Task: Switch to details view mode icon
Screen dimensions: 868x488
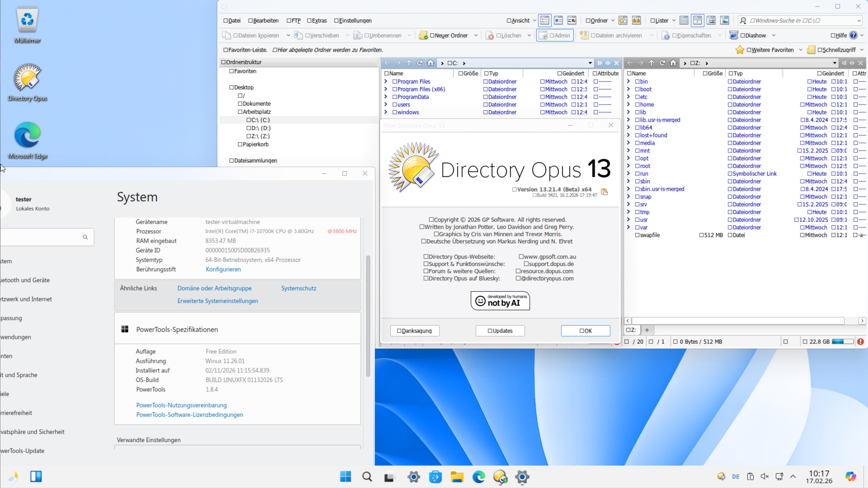Action: (x=544, y=20)
